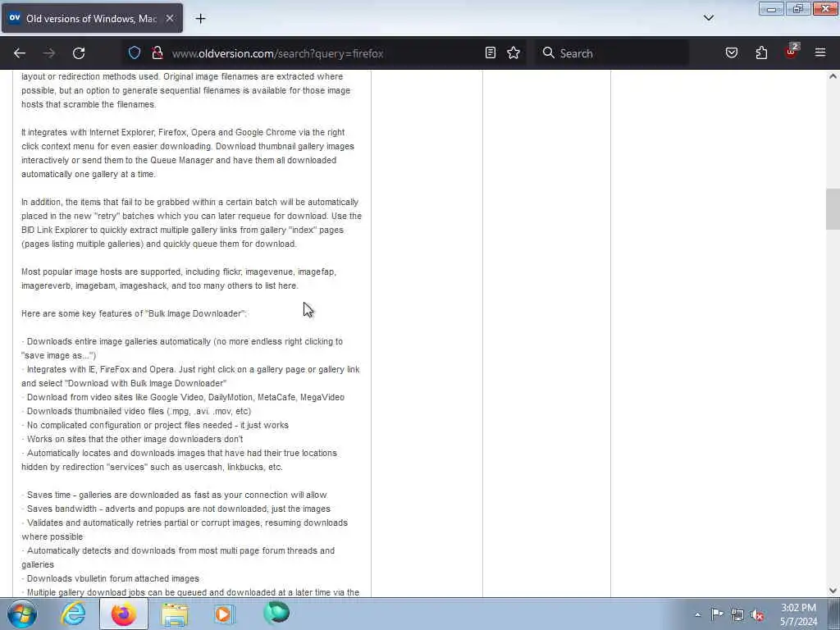
Task: Focus the Search box
Action: [612, 53]
